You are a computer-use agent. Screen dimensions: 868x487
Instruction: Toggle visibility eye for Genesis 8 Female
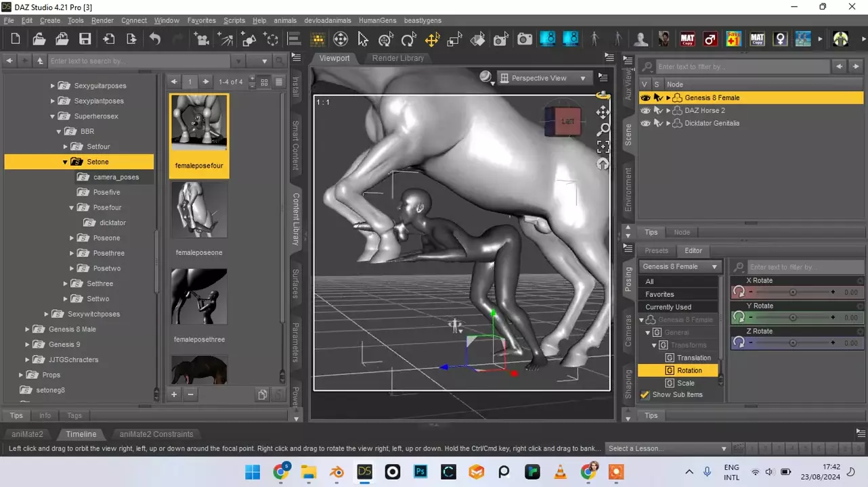(x=645, y=98)
